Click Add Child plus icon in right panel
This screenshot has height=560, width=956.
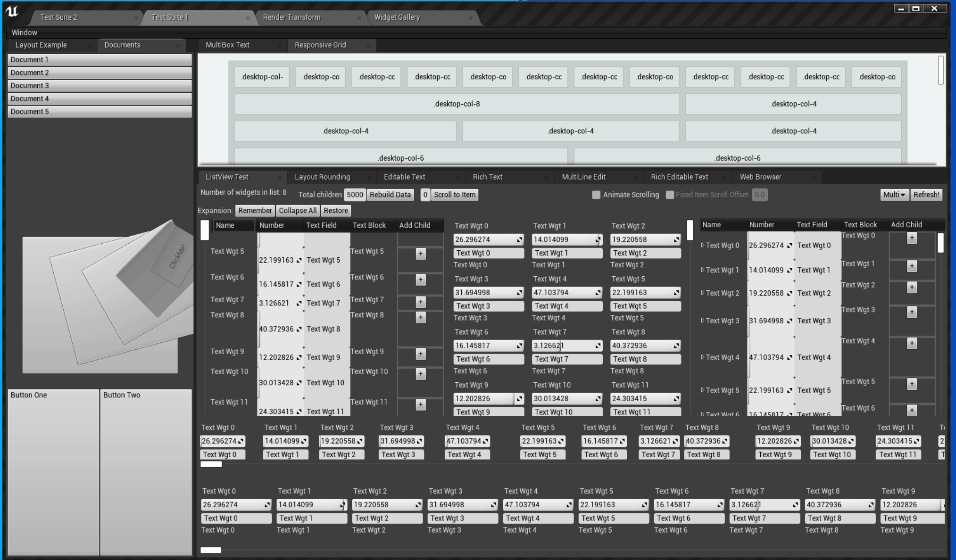913,239
